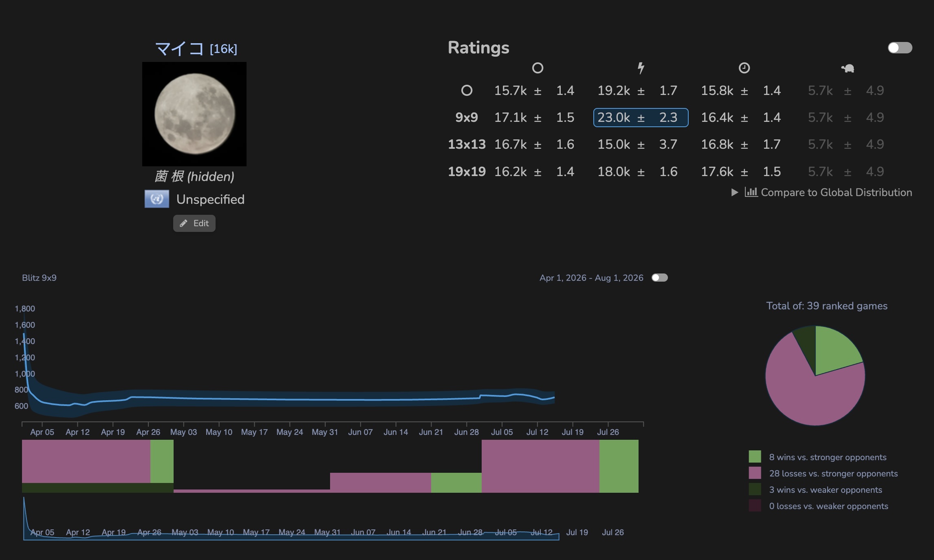Click the bar chart icon beside Compare
Image resolution: width=934 pixels, height=560 pixels.
pyautogui.click(x=751, y=192)
